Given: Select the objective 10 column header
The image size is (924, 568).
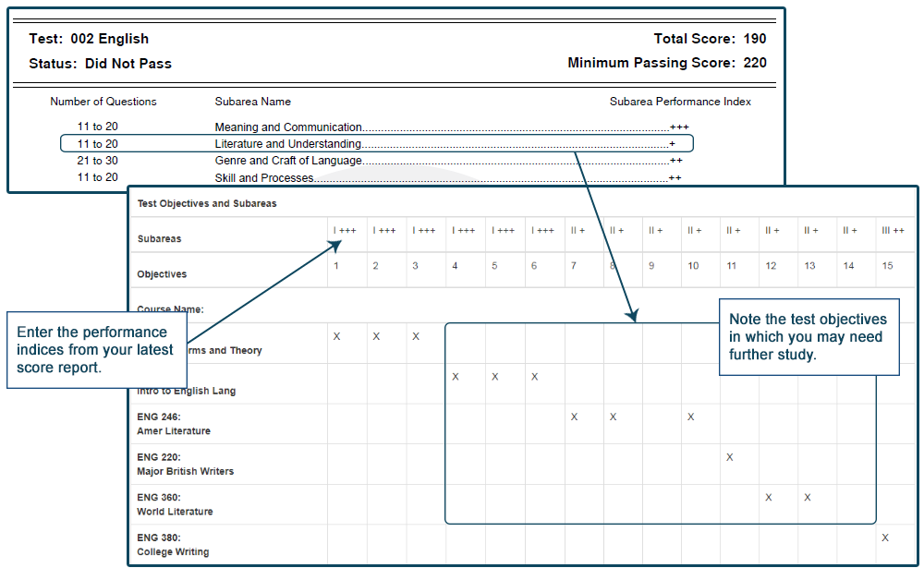Looking at the screenshot, I should pyautogui.click(x=692, y=266).
